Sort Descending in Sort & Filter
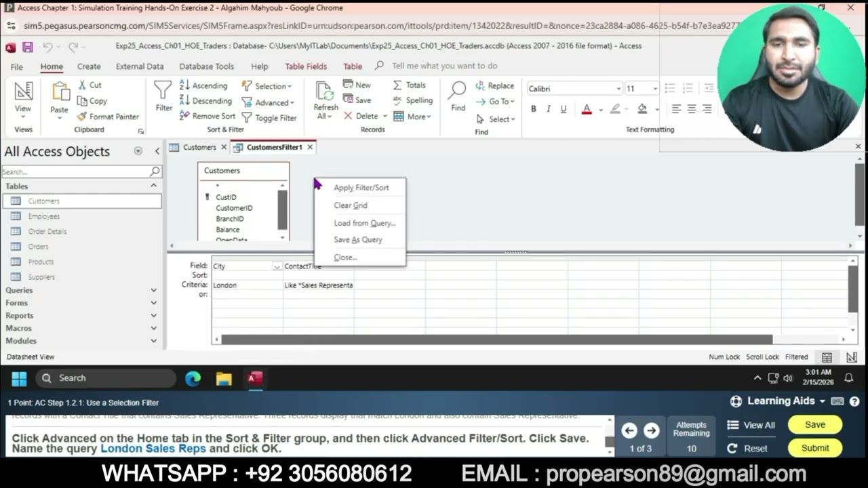Viewport: 868px width, 488px height. pos(205,101)
